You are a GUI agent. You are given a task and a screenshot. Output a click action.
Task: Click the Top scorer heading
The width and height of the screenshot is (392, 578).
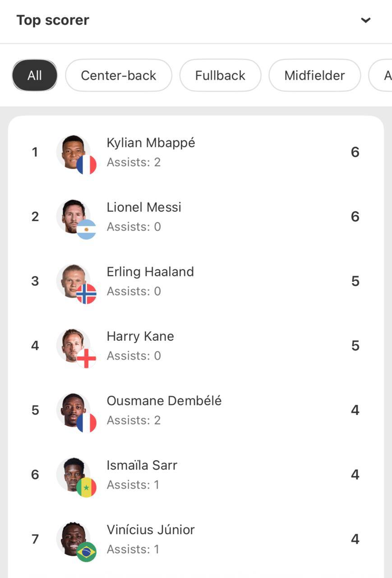[53, 20]
